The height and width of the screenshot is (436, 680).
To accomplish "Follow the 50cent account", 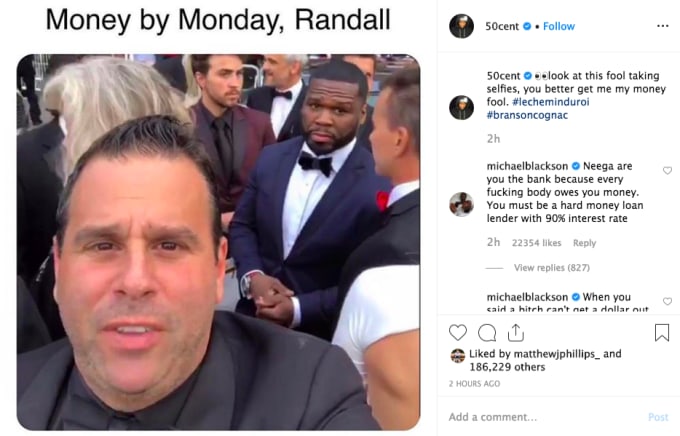I will [559, 26].
